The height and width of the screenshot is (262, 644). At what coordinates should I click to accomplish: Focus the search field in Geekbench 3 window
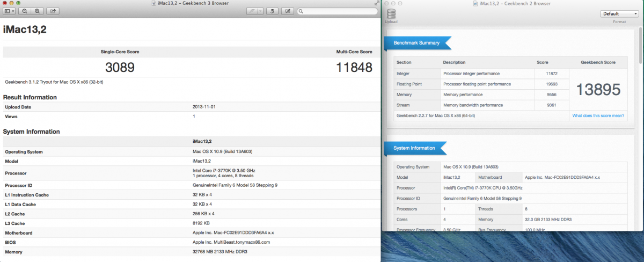tap(336, 11)
